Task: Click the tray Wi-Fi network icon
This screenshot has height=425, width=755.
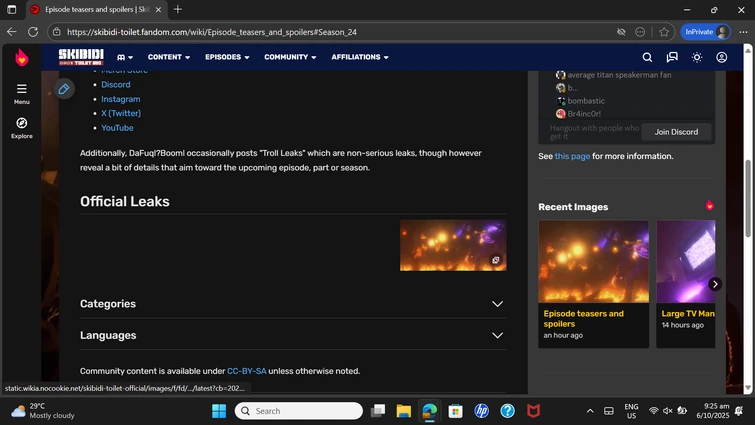Action: (653, 411)
